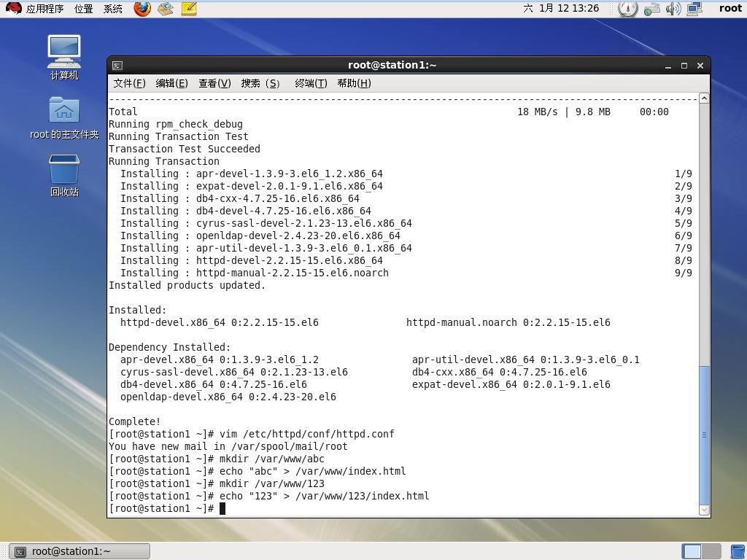Select the 计算机 desktop icon
Image resolution: width=747 pixels, height=560 pixels.
point(64,57)
